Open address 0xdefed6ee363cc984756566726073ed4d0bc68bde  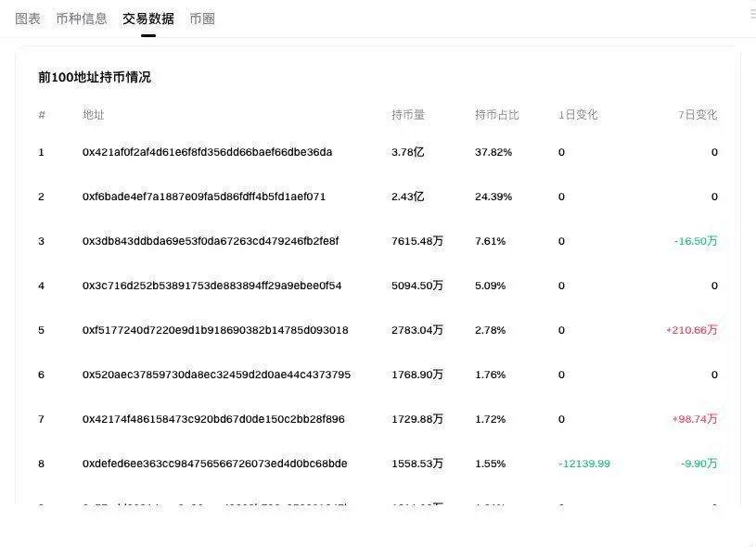[215, 464]
